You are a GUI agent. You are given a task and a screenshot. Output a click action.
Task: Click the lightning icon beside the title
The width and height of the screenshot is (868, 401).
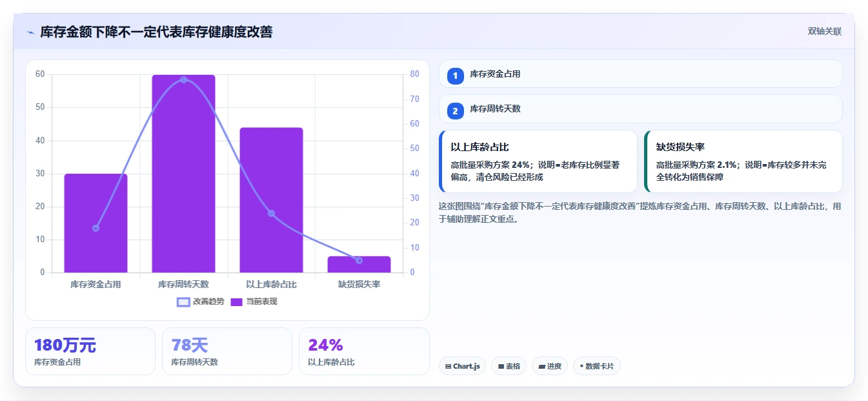pyautogui.click(x=30, y=32)
